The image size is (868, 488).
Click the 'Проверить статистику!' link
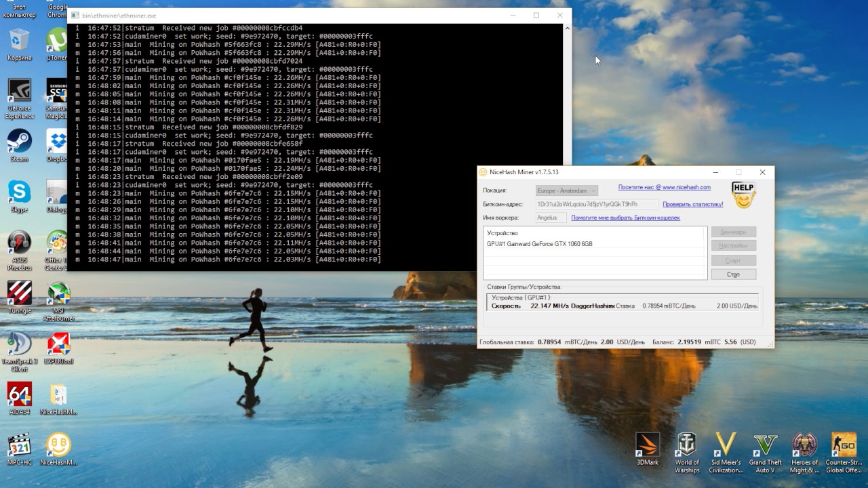(x=692, y=204)
